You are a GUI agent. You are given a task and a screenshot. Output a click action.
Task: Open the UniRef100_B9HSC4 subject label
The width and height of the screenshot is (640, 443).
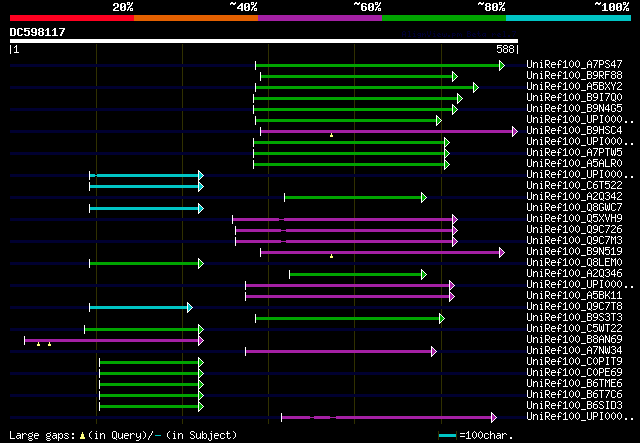point(574,130)
